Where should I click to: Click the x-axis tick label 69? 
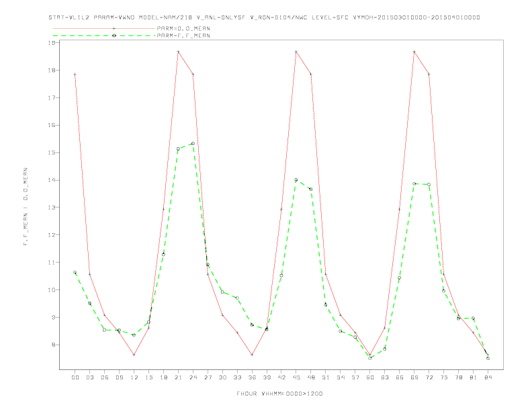click(414, 377)
